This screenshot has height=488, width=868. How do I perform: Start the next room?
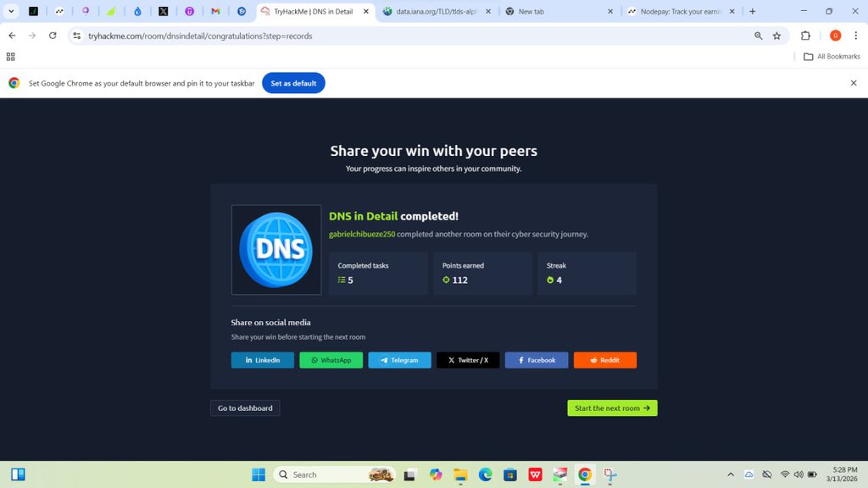click(612, 408)
